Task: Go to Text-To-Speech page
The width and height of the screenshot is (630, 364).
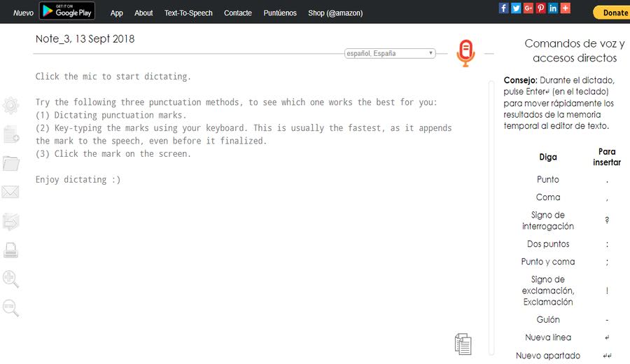Action: tap(188, 13)
